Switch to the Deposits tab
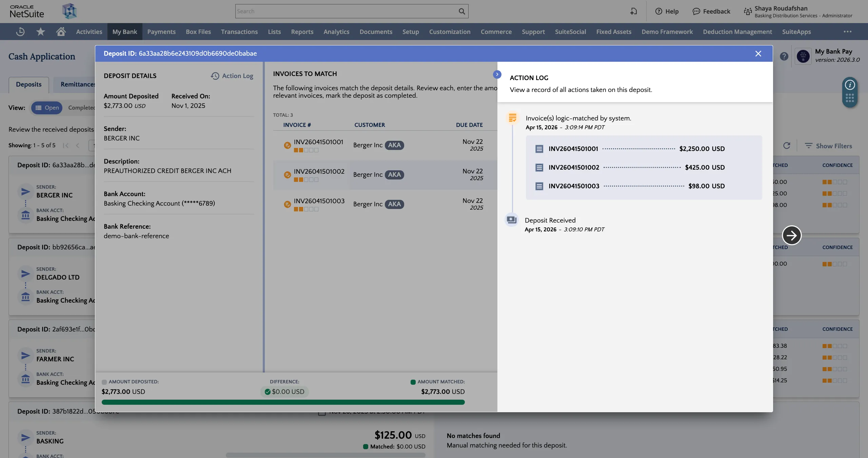The image size is (868, 458). point(28,84)
